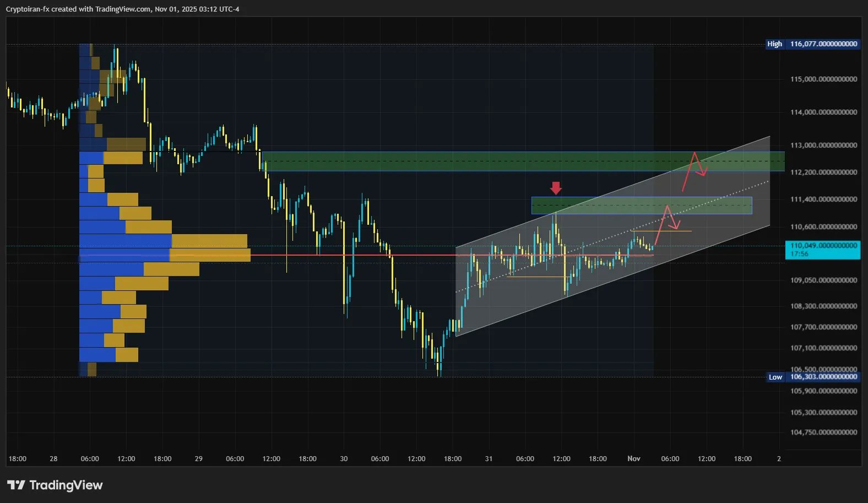Click the Cryptoiran-fx TradingView.com header text
868x503 pixels.
tap(122, 9)
